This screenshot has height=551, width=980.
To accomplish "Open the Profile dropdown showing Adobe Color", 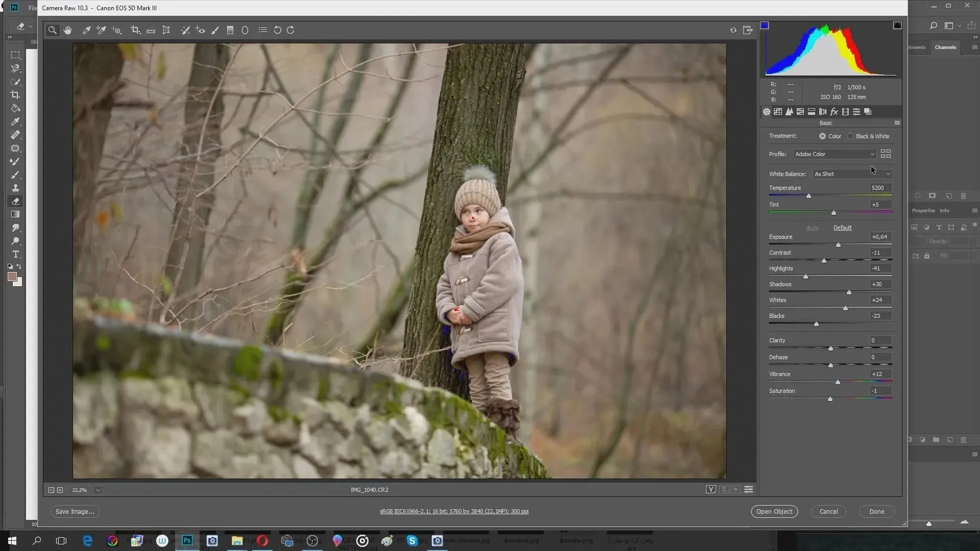I will [x=835, y=154].
